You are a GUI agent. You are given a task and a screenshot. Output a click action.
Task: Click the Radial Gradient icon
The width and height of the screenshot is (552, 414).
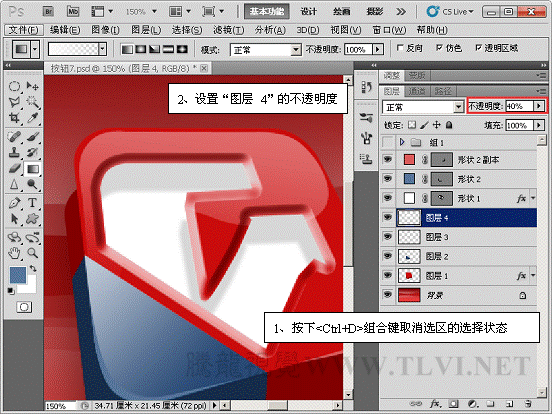pos(141,49)
